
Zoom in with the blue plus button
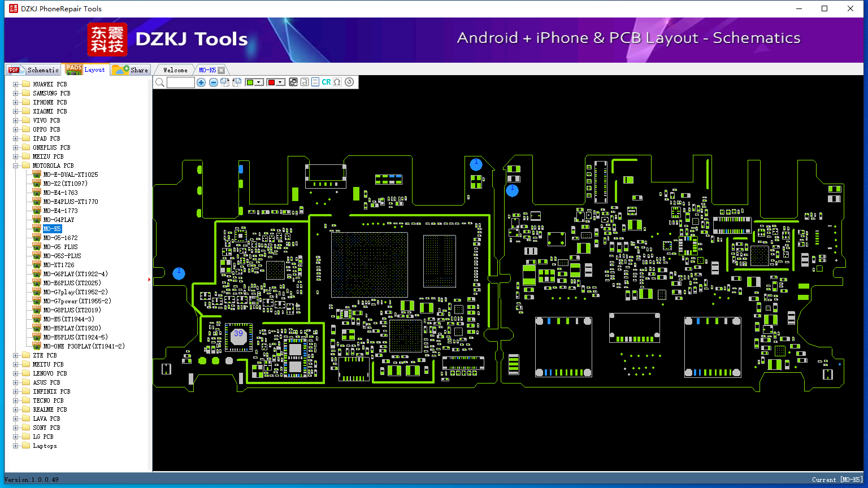pyautogui.click(x=201, y=82)
